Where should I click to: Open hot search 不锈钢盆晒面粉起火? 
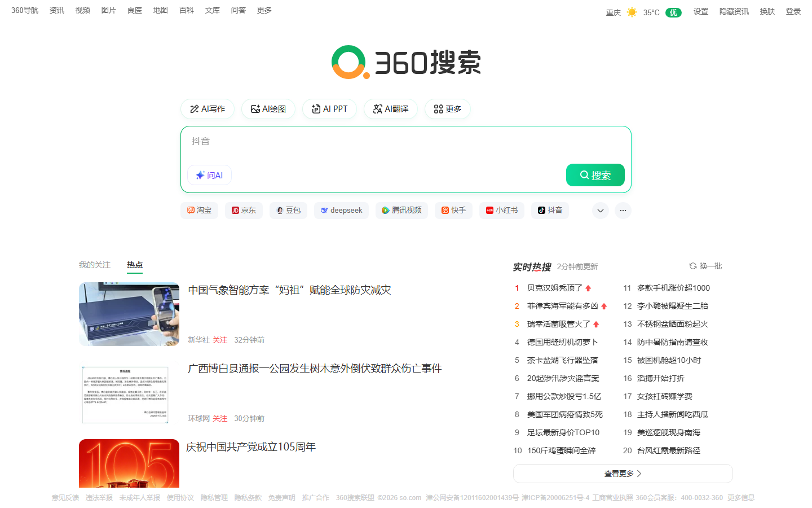(x=673, y=324)
